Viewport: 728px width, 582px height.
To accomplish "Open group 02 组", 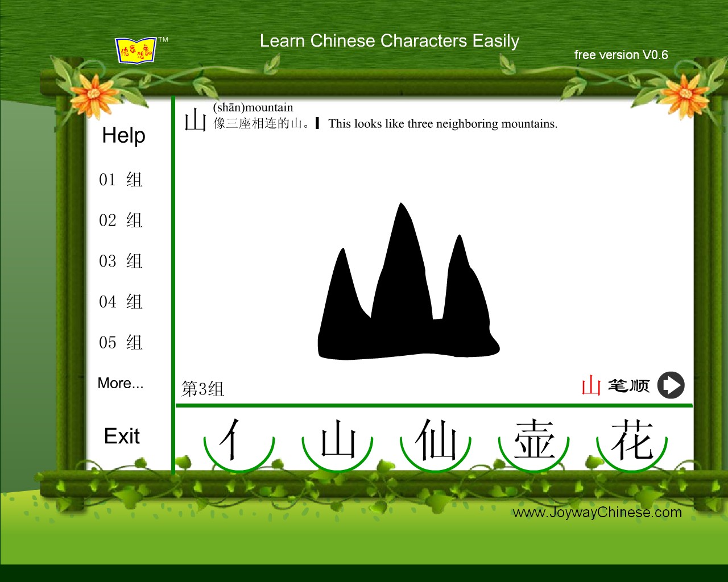I will pos(121,220).
